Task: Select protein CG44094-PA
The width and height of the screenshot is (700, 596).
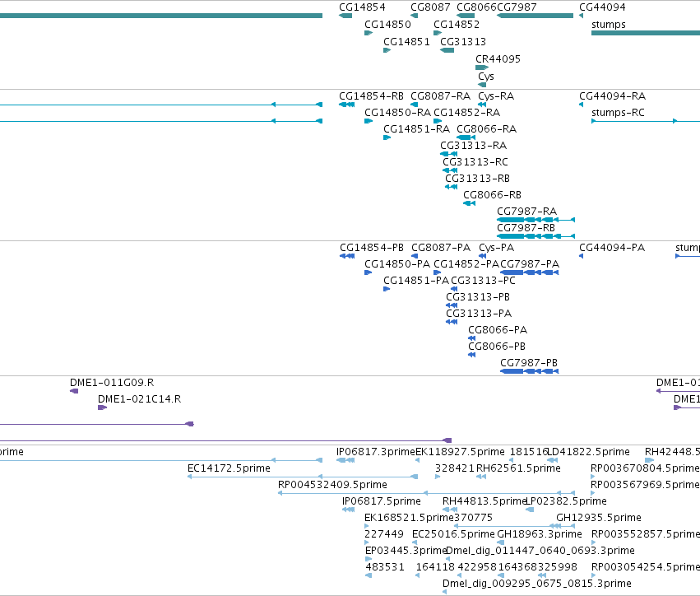Action: [x=581, y=256]
